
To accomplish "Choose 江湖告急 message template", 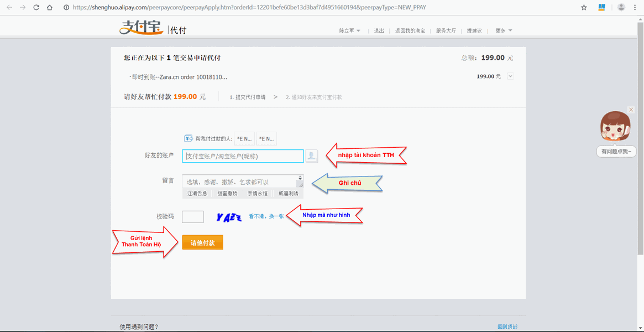I will (197, 194).
